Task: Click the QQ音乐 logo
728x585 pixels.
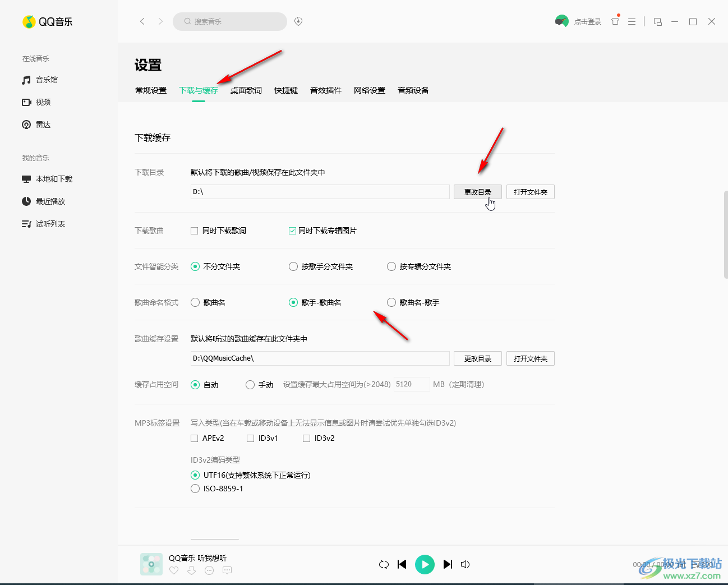Action: tap(48, 22)
